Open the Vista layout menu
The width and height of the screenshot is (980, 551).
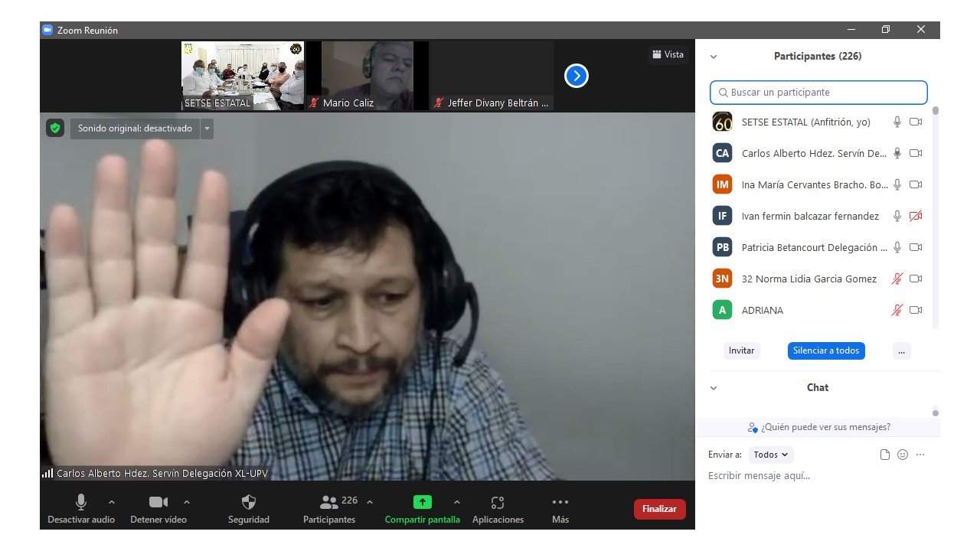point(668,54)
